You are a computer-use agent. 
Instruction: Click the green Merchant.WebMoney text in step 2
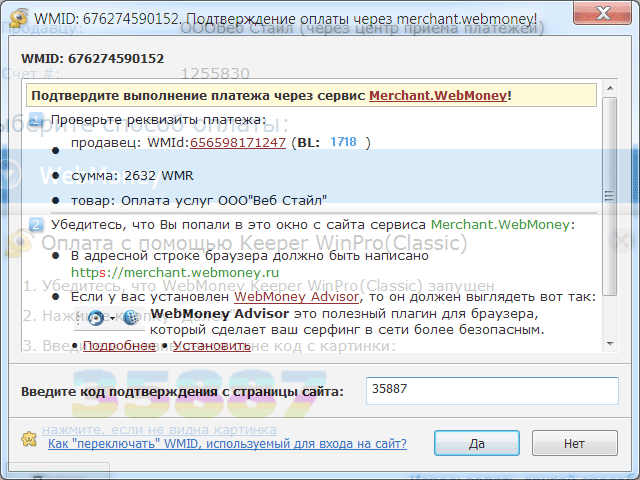click(x=500, y=224)
